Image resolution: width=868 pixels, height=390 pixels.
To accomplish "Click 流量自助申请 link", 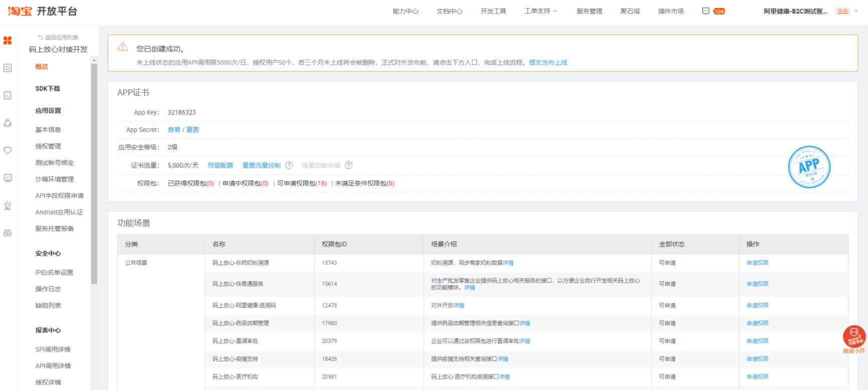I will (x=321, y=165).
